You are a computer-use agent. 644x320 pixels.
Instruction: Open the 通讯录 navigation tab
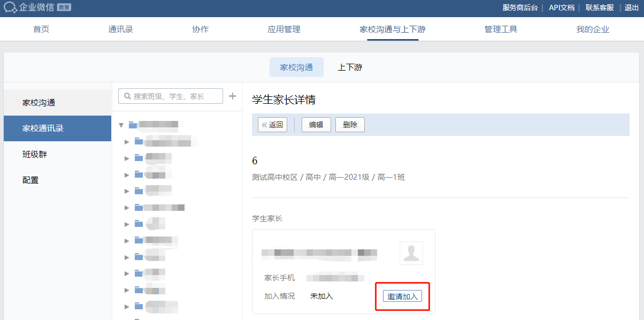pyautogui.click(x=120, y=29)
